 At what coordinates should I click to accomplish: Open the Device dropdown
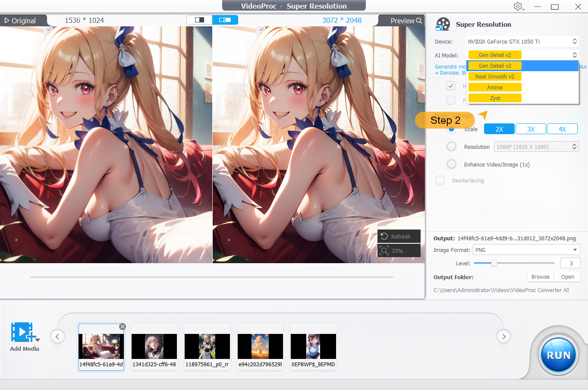click(522, 41)
